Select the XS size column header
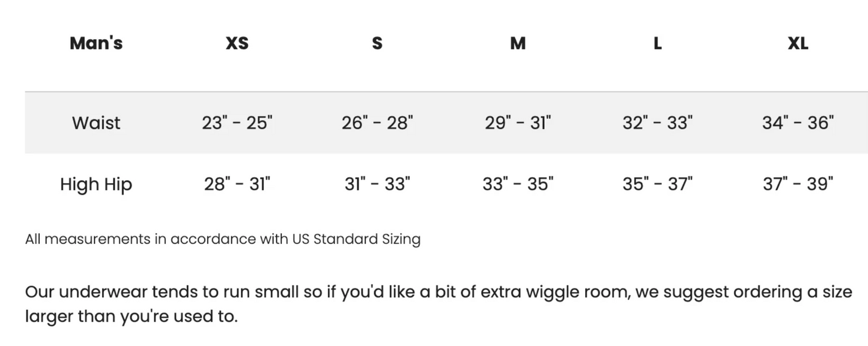868x346 pixels. coord(237,43)
